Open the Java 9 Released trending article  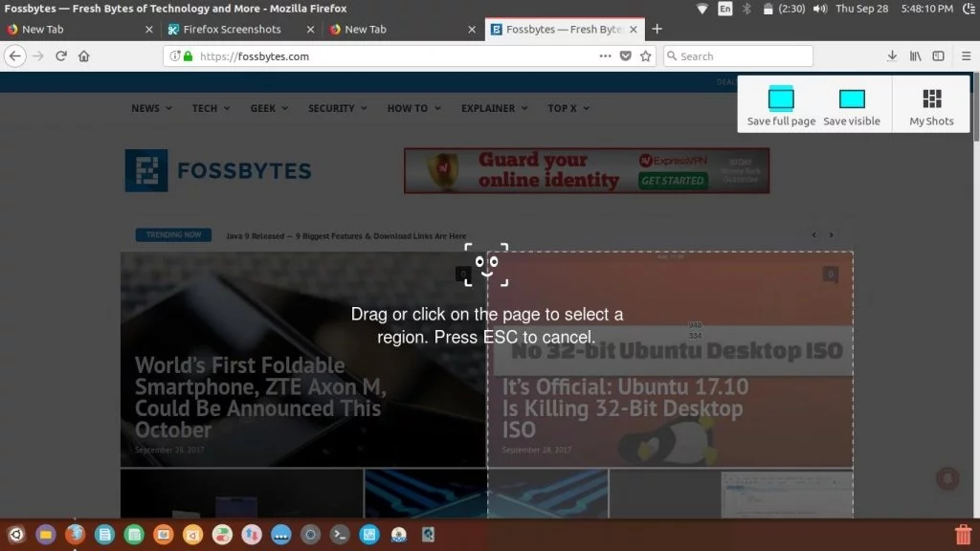(x=345, y=235)
